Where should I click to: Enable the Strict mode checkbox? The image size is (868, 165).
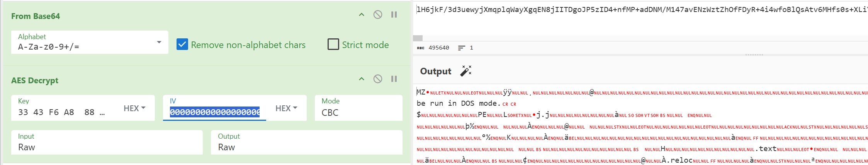click(x=333, y=44)
